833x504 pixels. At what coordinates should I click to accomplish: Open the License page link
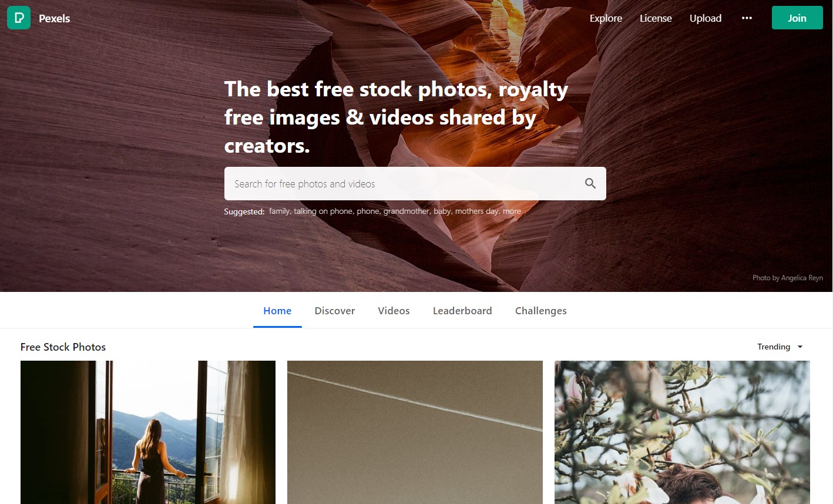tap(656, 18)
